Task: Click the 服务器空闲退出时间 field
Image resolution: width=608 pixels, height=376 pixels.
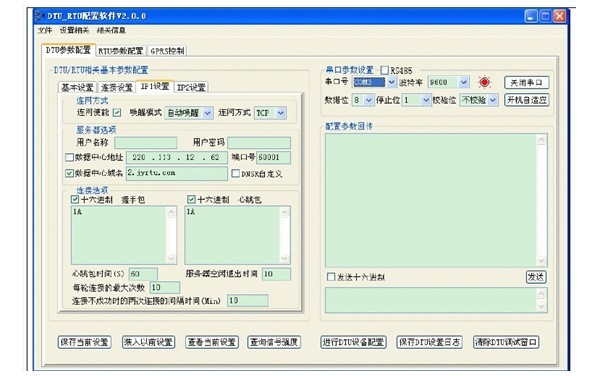Action: click(276, 274)
